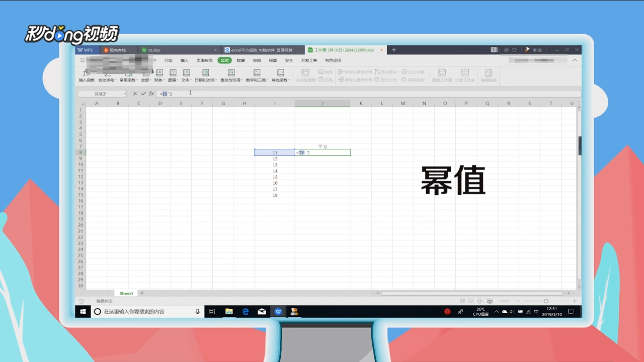
Task: Select cell I8 containing 11
Action: 275,152
